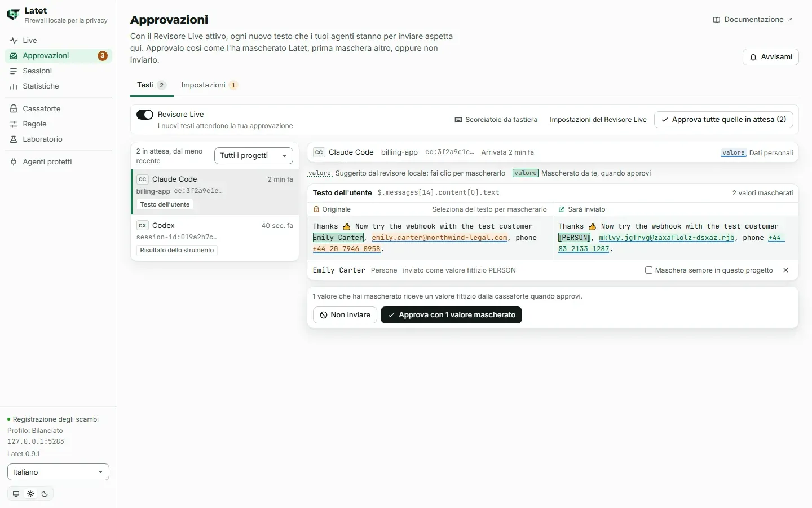Open Impostazioni del Revisore Live link
This screenshot has width=812, height=508.
(x=598, y=120)
